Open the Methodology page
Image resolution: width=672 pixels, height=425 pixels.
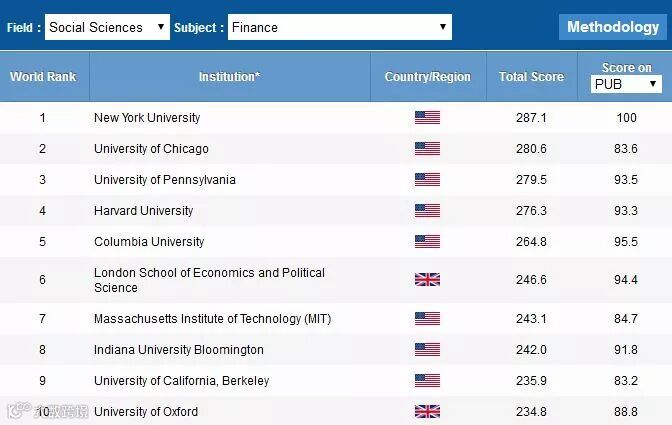(613, 27)
